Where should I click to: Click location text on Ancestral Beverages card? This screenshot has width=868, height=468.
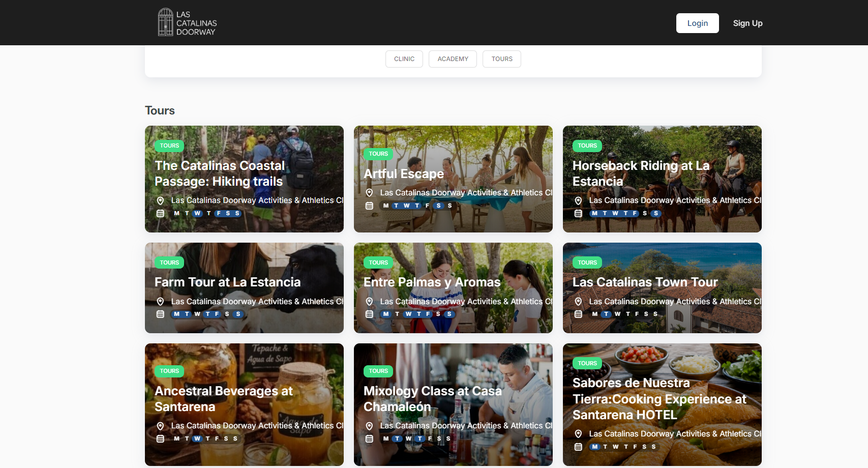[257, 426]
